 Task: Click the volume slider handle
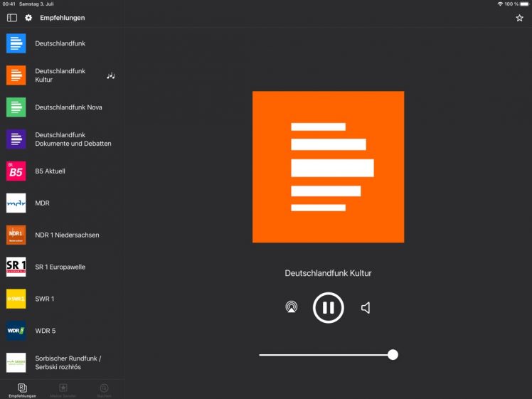point(393,354)
